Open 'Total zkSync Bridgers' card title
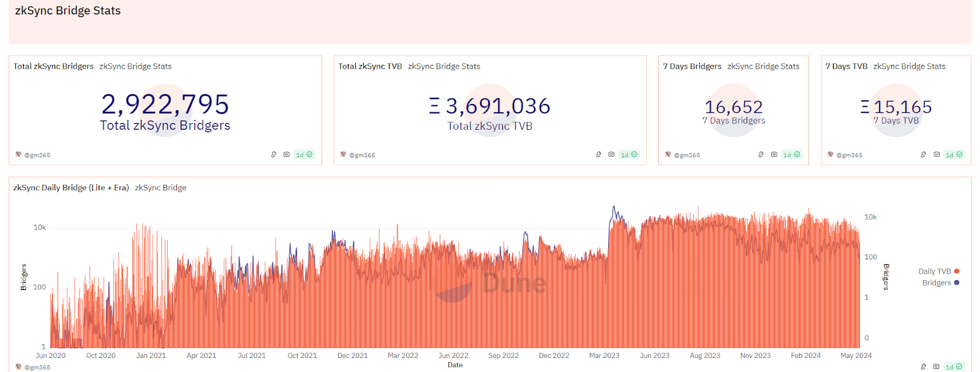 [x=53, y=66]
